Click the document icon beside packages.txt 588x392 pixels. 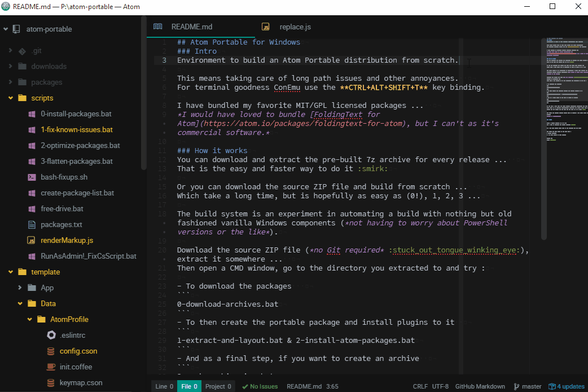[x=32, y=225]
